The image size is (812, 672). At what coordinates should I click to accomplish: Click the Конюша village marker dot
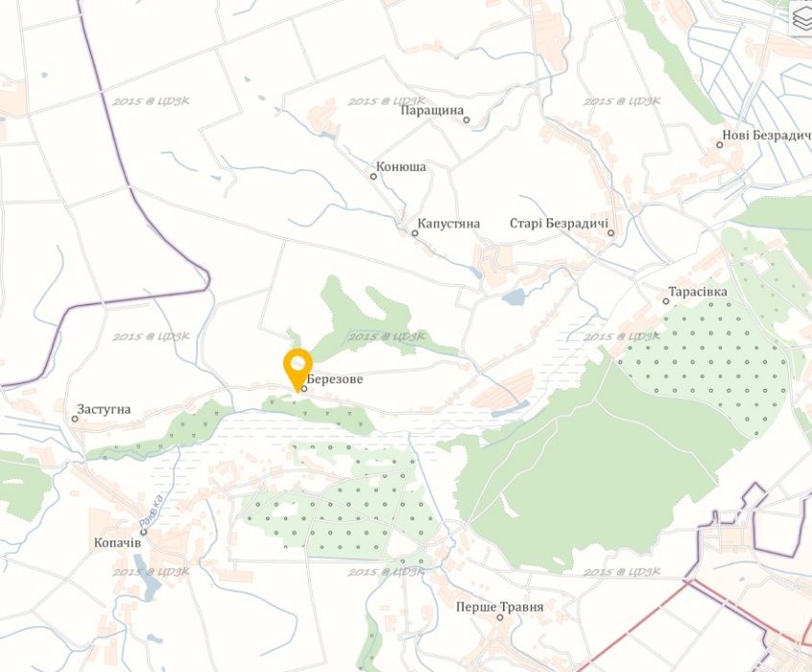[x=373, y=177]
